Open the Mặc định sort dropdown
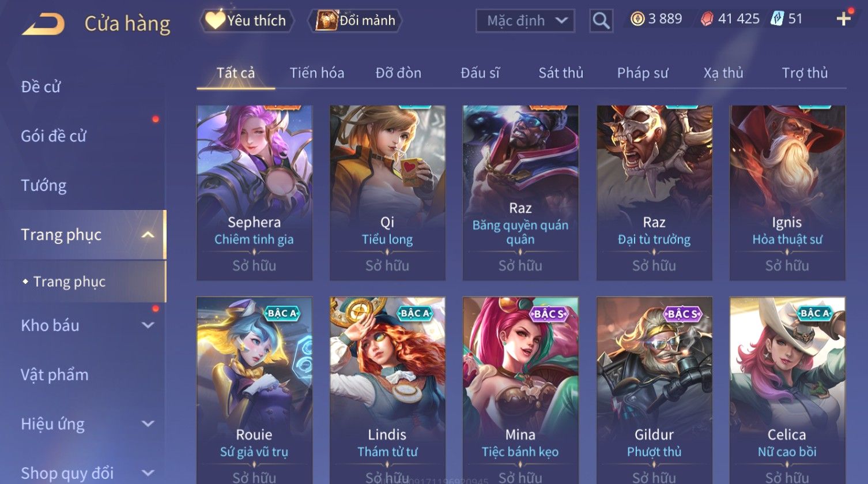This screenshot has width=868, height=484. (525, 21)
